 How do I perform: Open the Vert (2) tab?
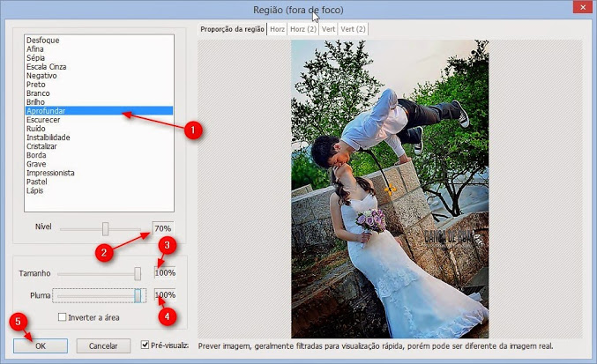(354, 29)
